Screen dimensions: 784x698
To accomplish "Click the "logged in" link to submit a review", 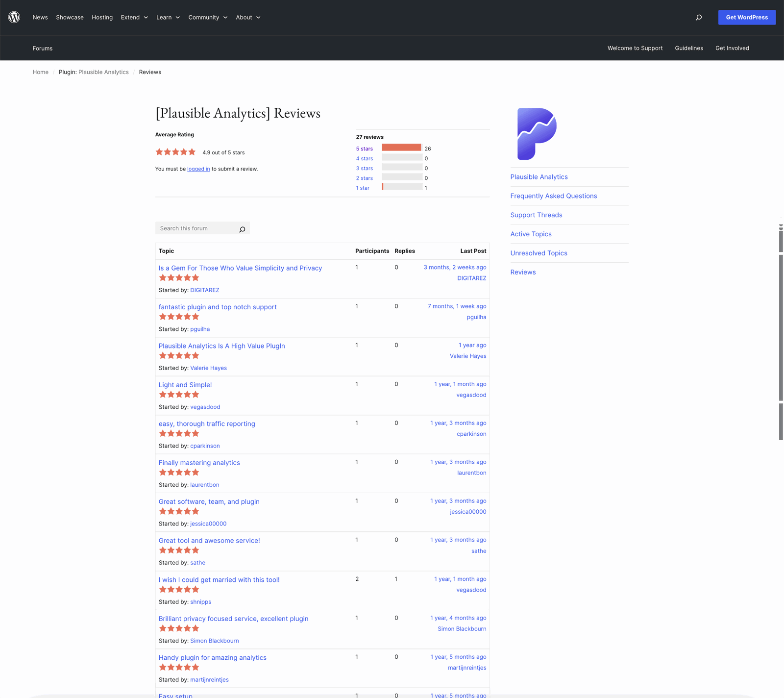I will 198,169.
